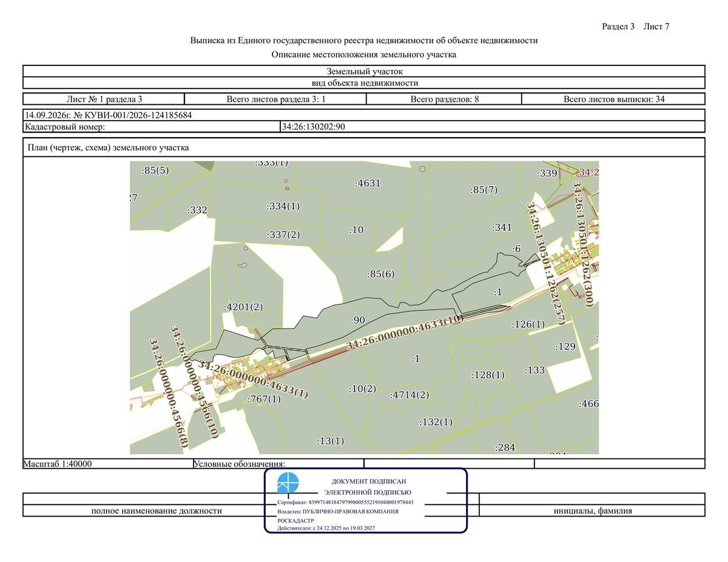
Task: Click 'полное наименование должности' cell
Action: coord(157,511)
